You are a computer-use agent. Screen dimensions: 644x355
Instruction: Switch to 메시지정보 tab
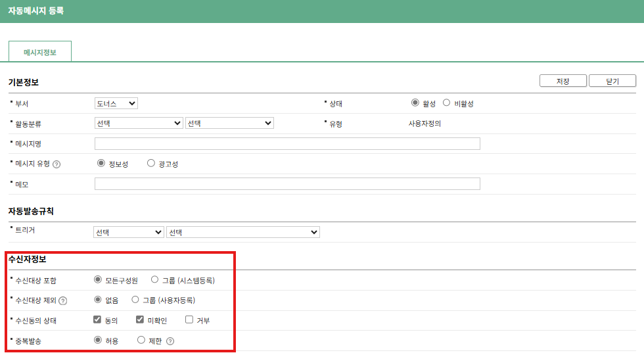(40, 52)
